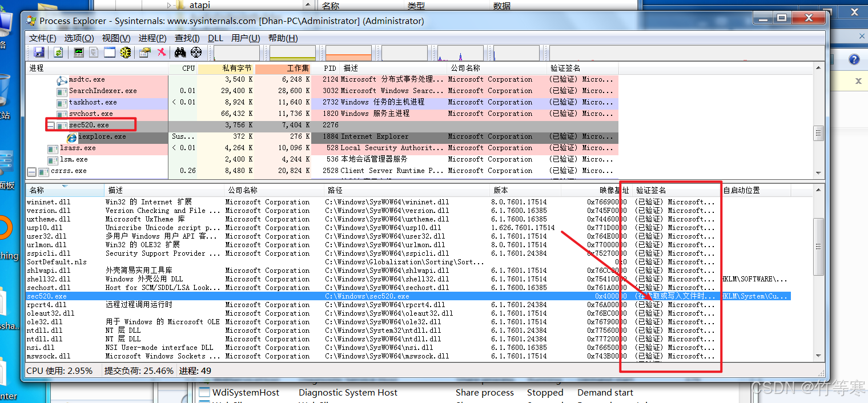Collapse the sec520.exe process tree node

[x=51, y=125]
